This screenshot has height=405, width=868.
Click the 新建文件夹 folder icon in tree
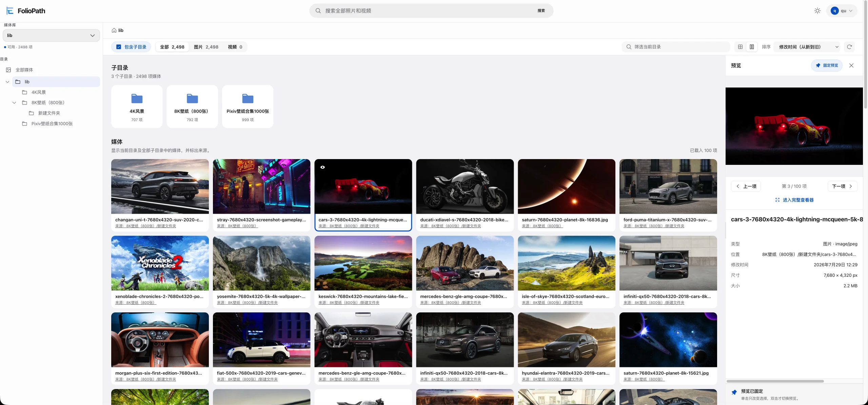(32, 113)
